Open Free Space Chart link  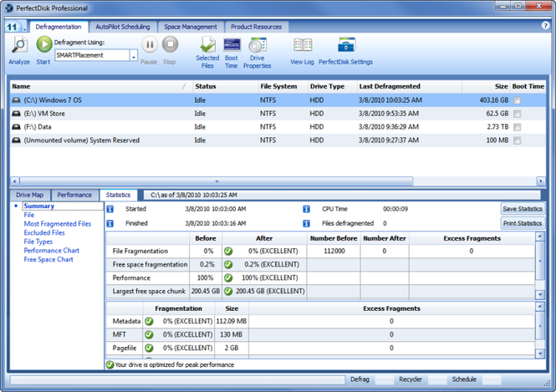[x=48, y=259]
